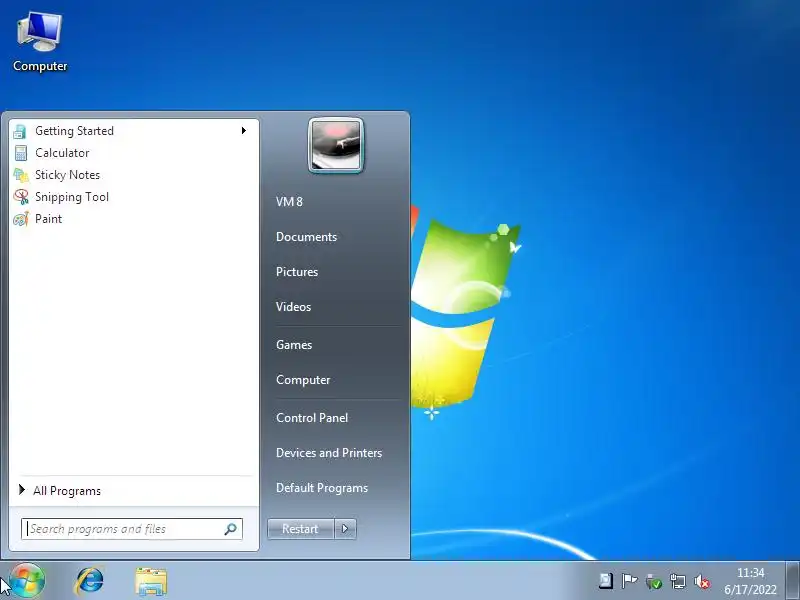Image resolution: width=800 pixels, height=600 pixels.
Task: Open Pictures library
Action: click(297, 272)
